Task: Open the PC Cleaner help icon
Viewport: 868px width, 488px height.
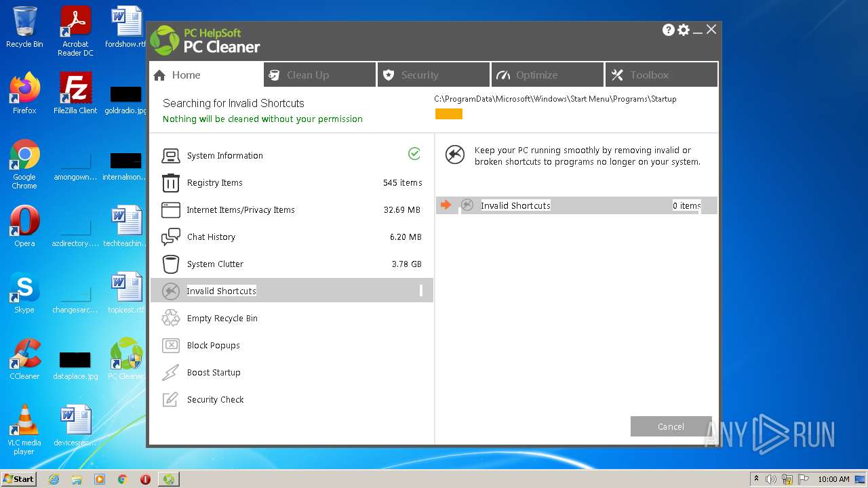Action: (x=669, y=30)
